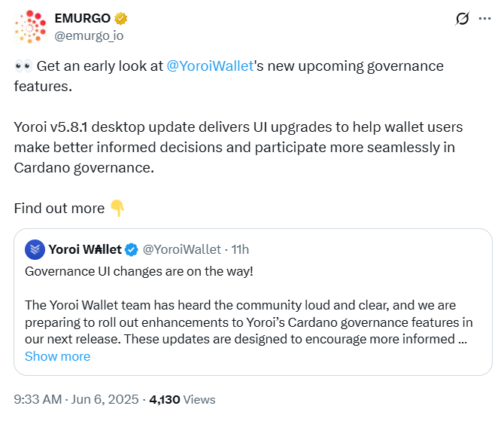View the 4,130 Views count
Screen dimensions: 504x421
point(183,399)
